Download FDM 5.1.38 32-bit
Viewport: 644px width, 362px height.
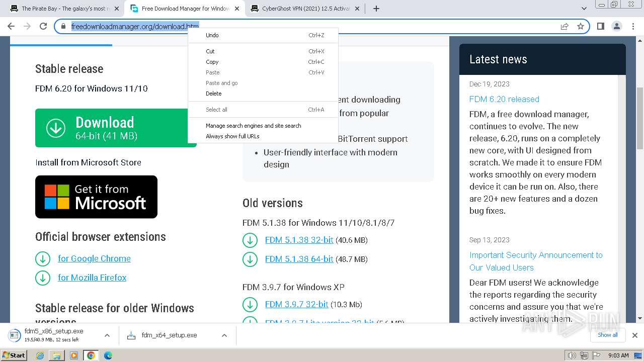coord(299,240)
